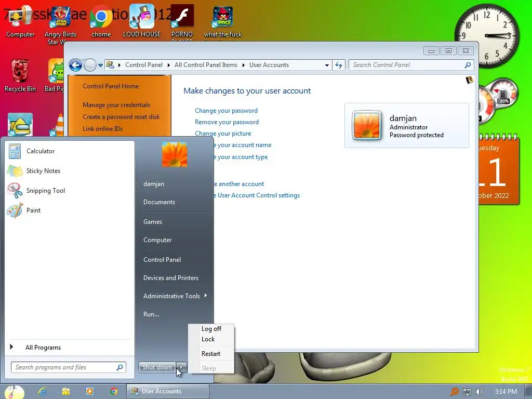The width and height of the screenshot is (532, 399).
Task: Open the LOUD HOUSE desktop icon
Action: 142,21
